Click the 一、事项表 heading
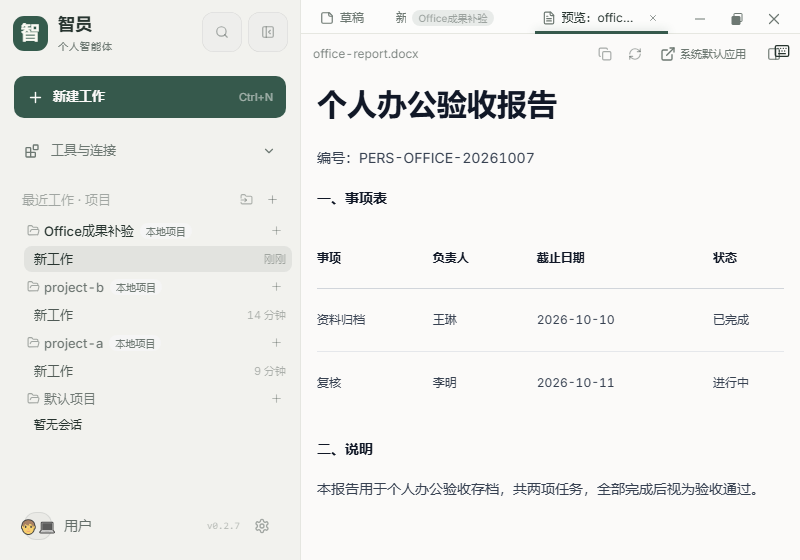Screen dimensions: 800x560 [352, 198]
